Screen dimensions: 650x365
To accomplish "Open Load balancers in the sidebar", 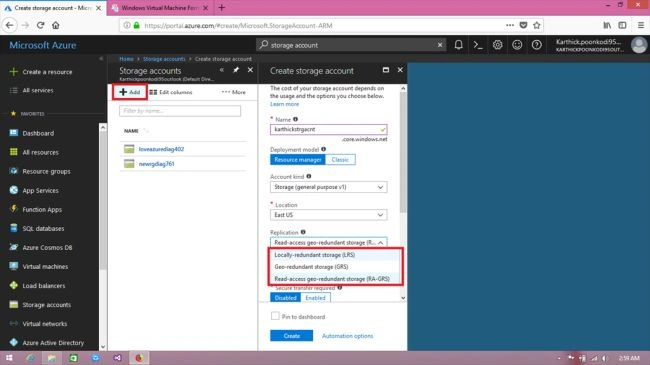I will [44, 286].
